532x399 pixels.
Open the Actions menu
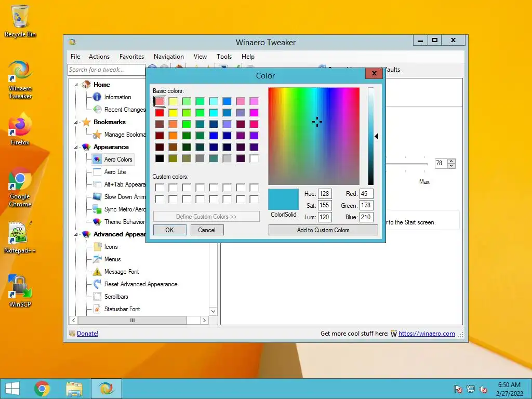tap(99, 57)
